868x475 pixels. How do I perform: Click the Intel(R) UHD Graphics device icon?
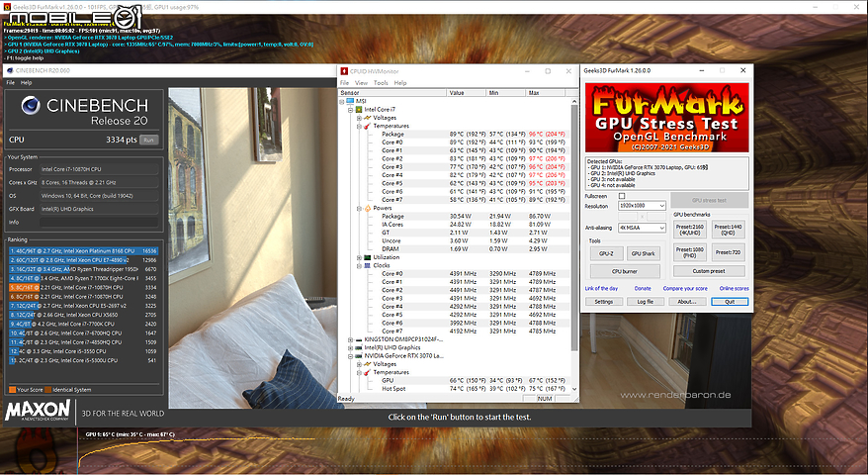[x=358, y=347]
